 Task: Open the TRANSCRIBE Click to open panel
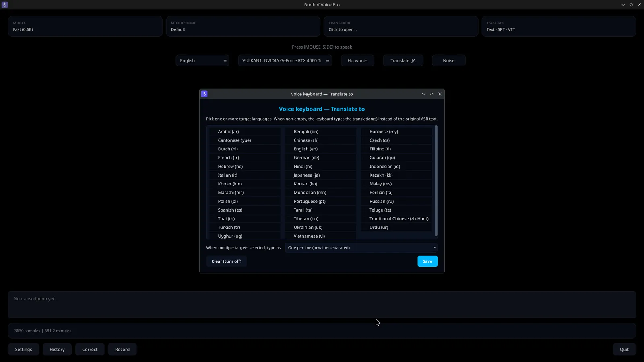tap(401, 26)
